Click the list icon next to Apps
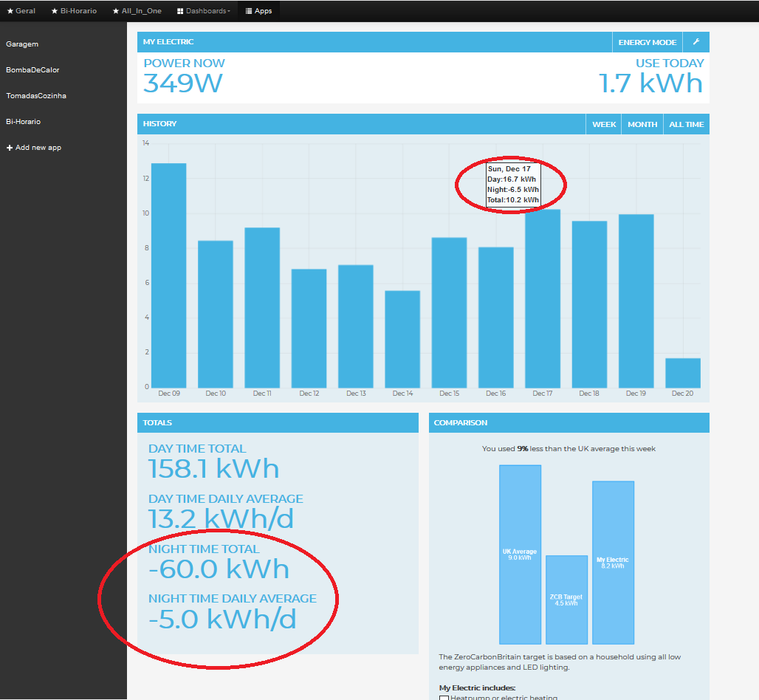The width and height of the screenshot is (759, 700). [x=249, y=11]
